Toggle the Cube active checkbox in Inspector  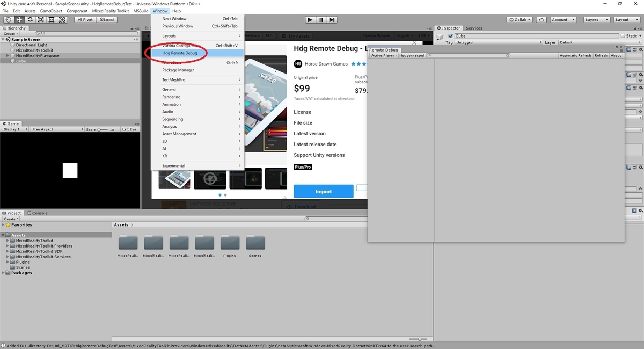pyautogui.click(x=451, y=36)
